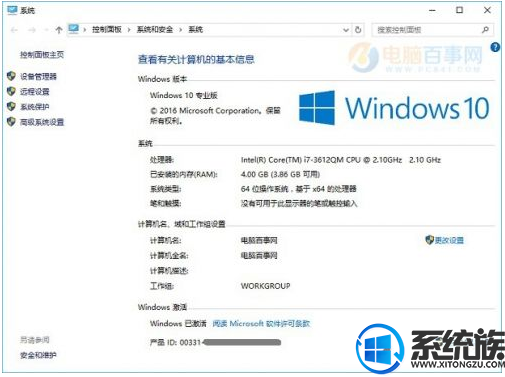Click the 更改设置 link
Viewport: 505px width, 377px height.
pyautogui.click(x=449, y=240)
